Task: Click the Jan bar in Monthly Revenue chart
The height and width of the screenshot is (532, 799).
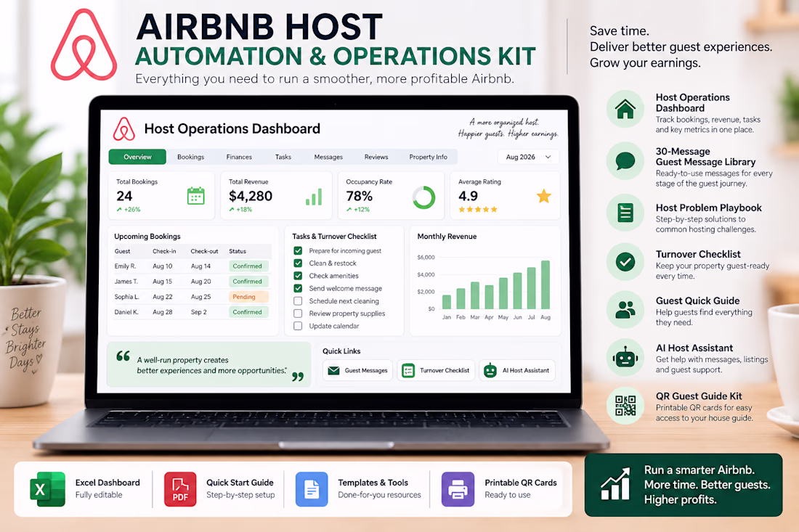Action: pyautogui.click(x=447, y=302)
